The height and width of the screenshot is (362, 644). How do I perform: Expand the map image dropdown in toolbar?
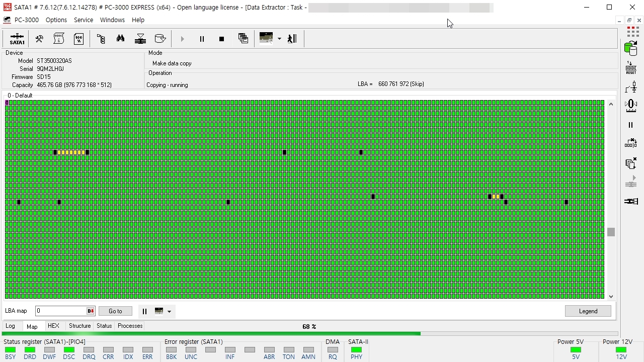[279, 39]
